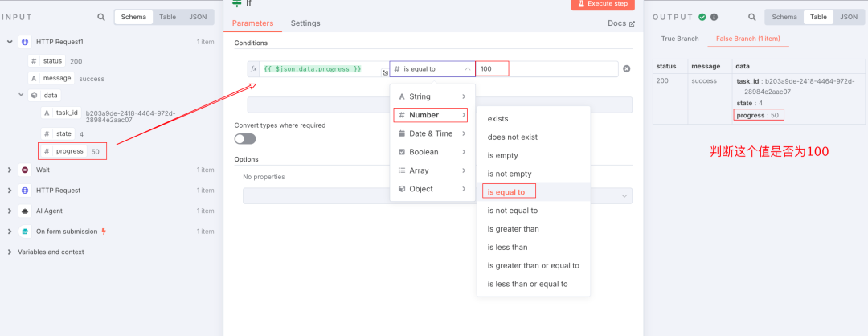Open the Date & Time submenu
This screenshot has height=336, width=868.
click(432, 133)
